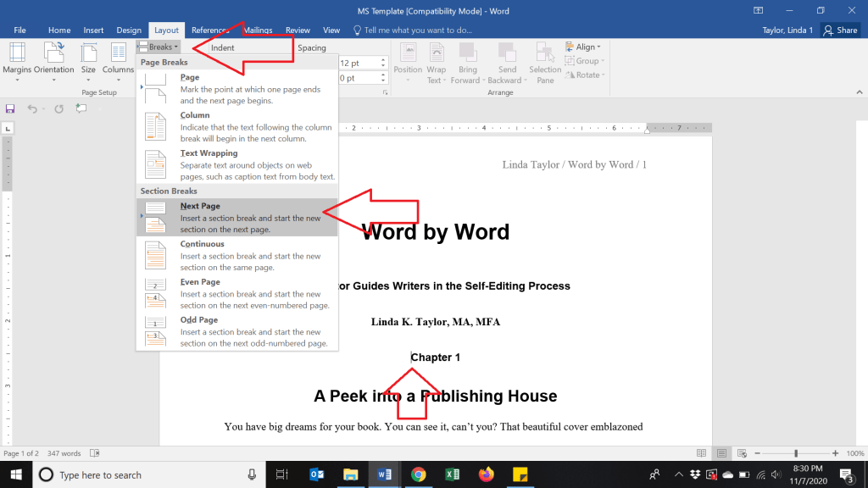
Task: Open the Insert ribbon tab
Action: 93,30
